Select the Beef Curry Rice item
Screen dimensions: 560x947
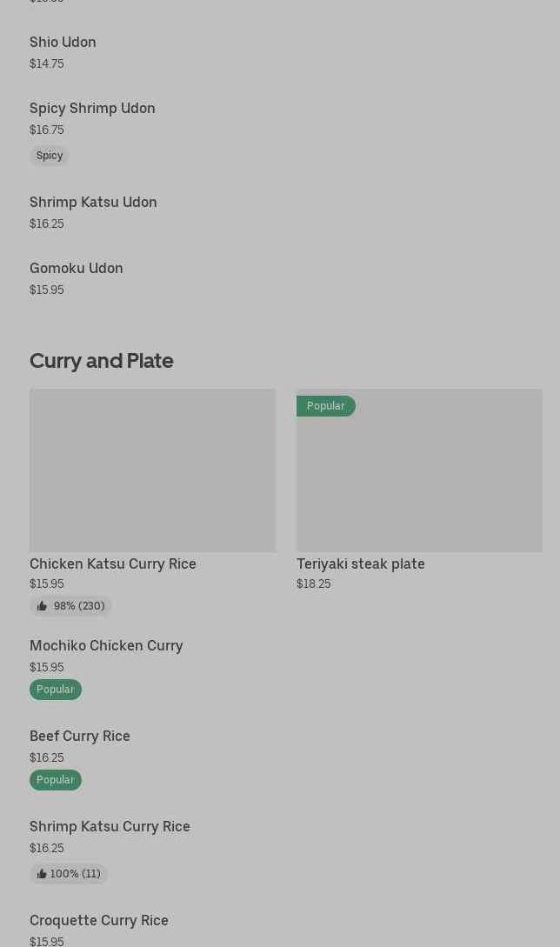[x=80, y=736]
